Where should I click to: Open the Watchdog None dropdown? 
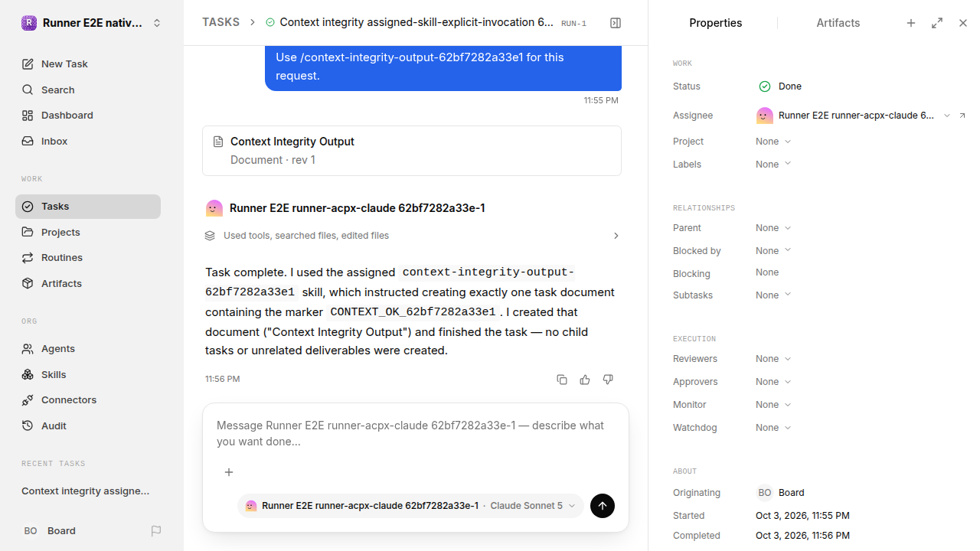pos(773,428)
